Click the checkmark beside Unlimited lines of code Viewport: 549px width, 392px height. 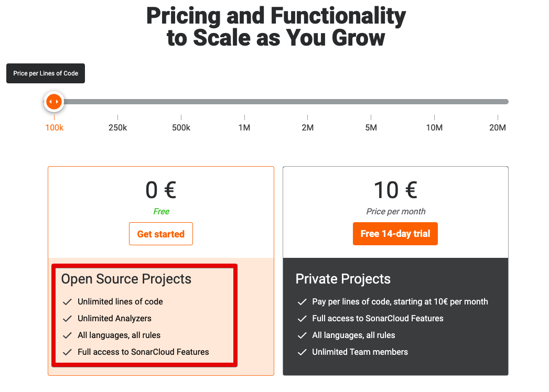pyautogui.click(x=68, y=302)
